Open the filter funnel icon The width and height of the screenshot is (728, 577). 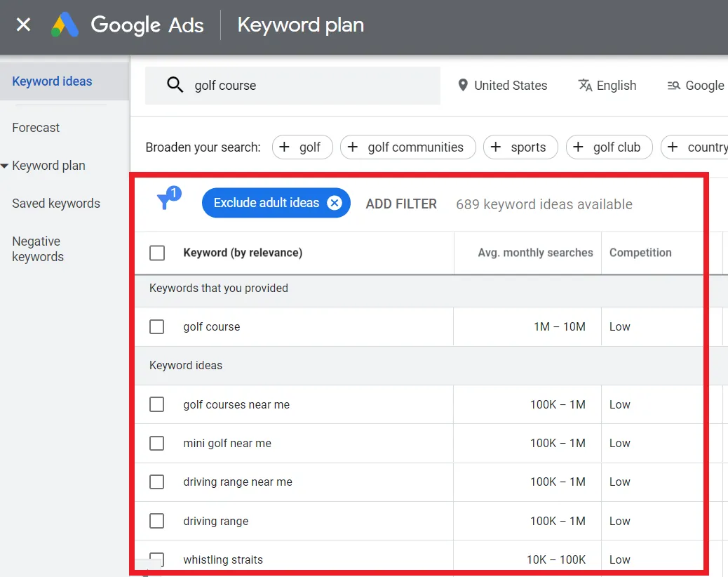[166, 201]
